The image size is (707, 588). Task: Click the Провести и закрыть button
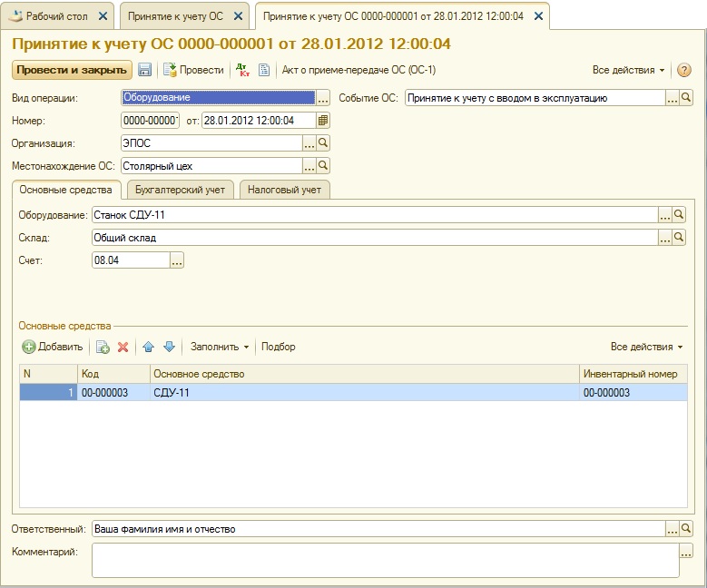pos(71,70)
